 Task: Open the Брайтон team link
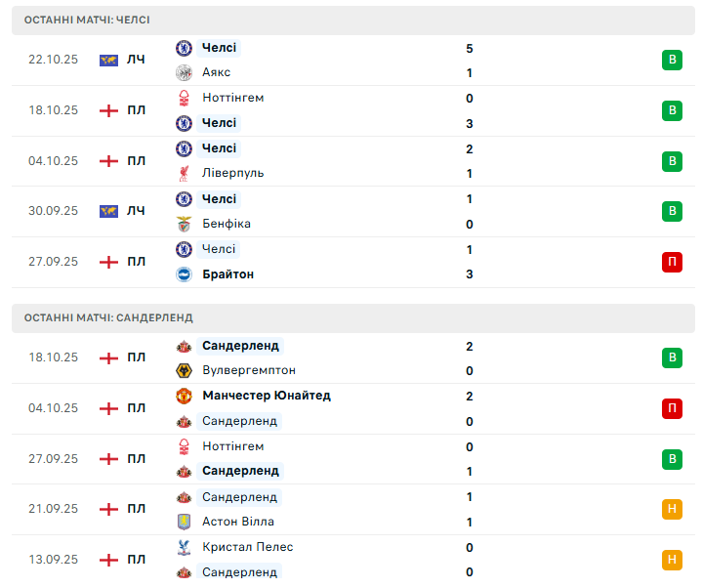pyautogui.click(x=227, y=274)
